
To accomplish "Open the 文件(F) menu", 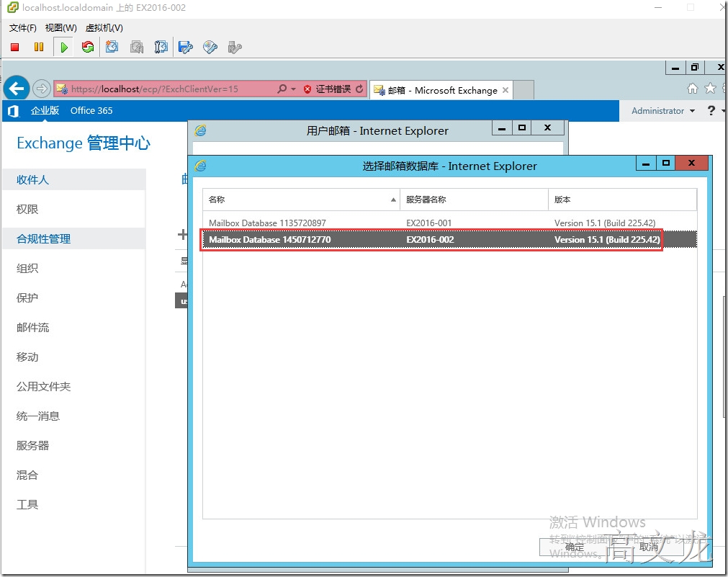I will (x=23, y=28).
